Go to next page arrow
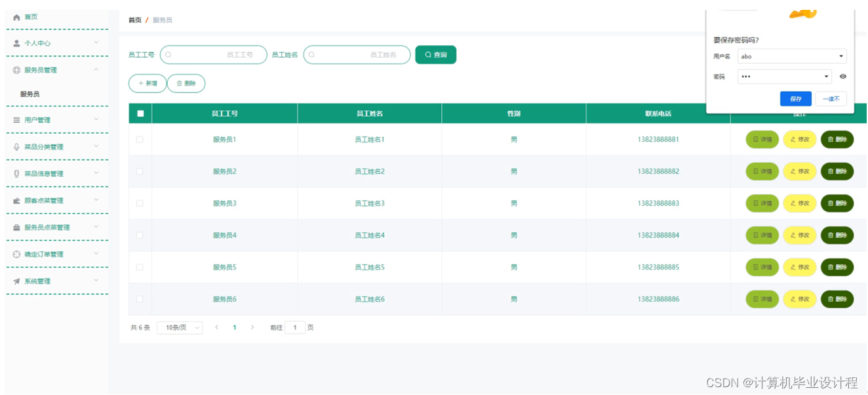This screenshot has width=868, height=395. (252, 327)
